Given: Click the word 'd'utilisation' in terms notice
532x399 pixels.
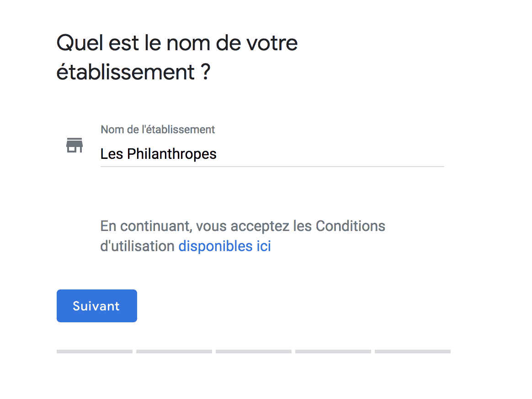Looking at the screenshot, I should pos(138,246).
